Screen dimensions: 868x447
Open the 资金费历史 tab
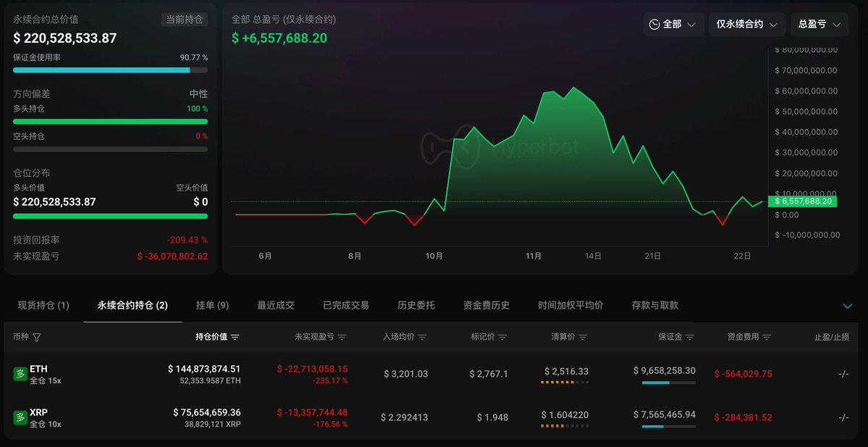pyautogui.click(x=486, y=306)
